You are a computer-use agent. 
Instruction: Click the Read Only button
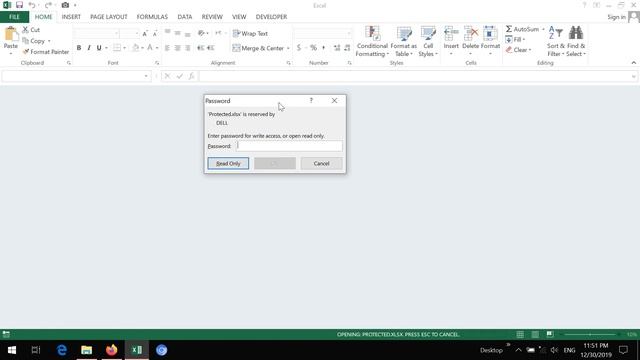tap(228, 163)
